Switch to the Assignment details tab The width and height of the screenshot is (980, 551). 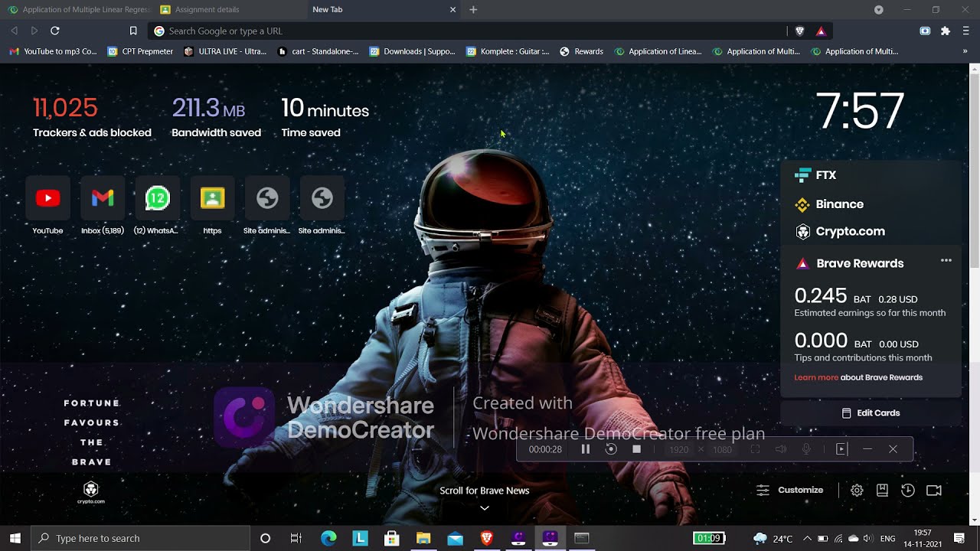[228, 10]
